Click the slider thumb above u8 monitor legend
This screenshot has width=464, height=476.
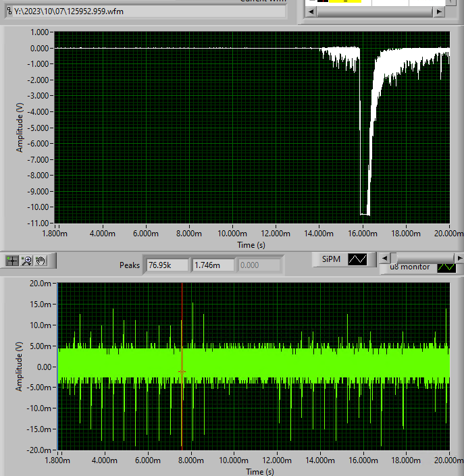394,257
